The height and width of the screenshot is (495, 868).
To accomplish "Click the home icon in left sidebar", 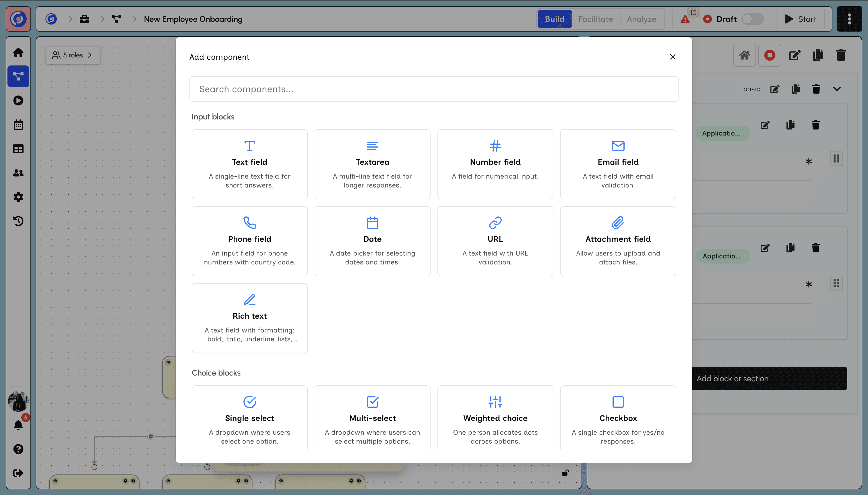I will click(18, 52).
